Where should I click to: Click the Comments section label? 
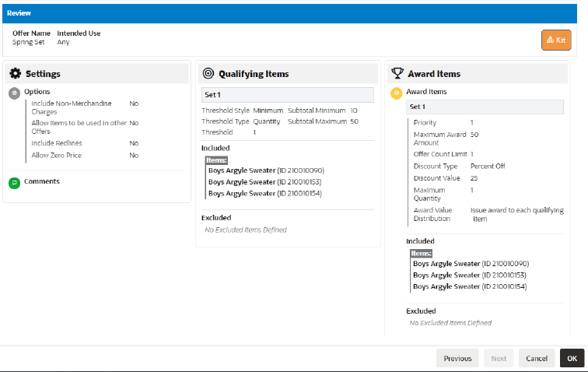[x=42, y=181]
